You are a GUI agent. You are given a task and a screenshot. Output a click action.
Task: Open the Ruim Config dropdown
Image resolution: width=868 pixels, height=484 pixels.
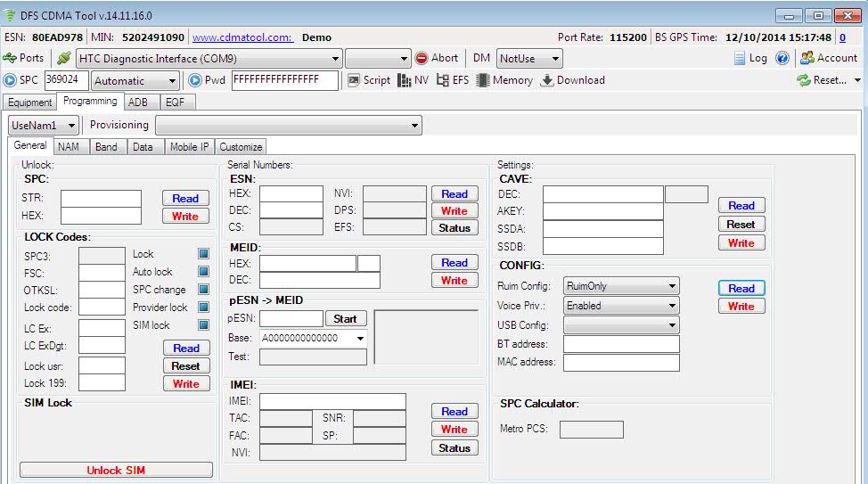671,287
